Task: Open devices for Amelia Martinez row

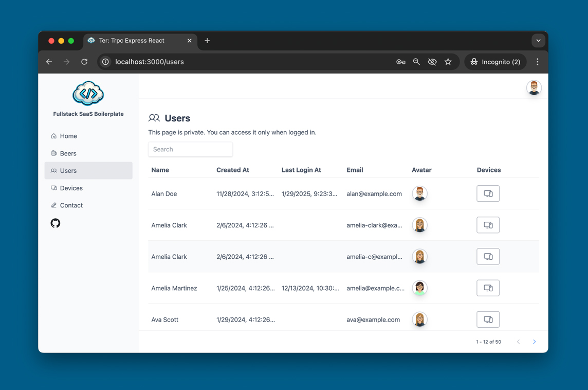Action: coord(488,288)
